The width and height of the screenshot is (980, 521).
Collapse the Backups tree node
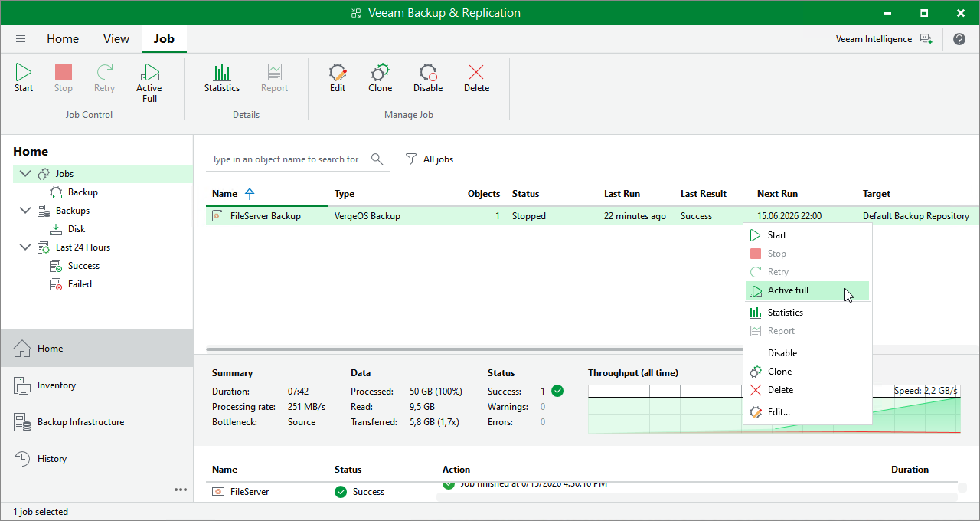25,211
